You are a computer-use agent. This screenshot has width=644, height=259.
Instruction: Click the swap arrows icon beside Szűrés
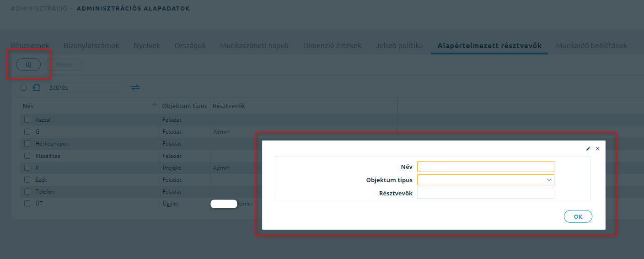tap(135, 87)
